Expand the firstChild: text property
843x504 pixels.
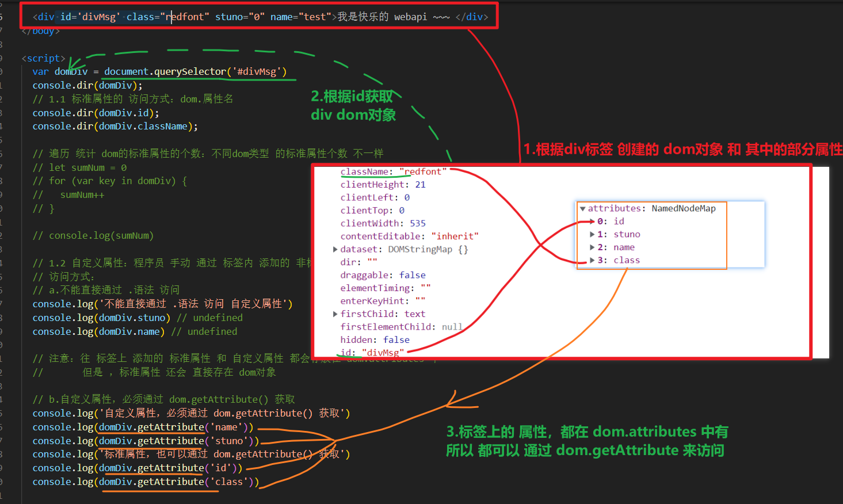coord(335,314)
